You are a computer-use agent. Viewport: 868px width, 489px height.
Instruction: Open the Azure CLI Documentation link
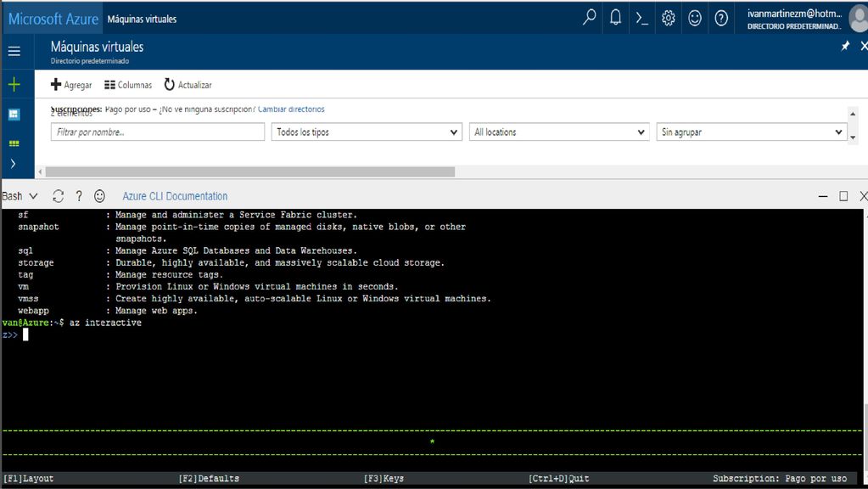pyautogui.click(x=175, y=196)
